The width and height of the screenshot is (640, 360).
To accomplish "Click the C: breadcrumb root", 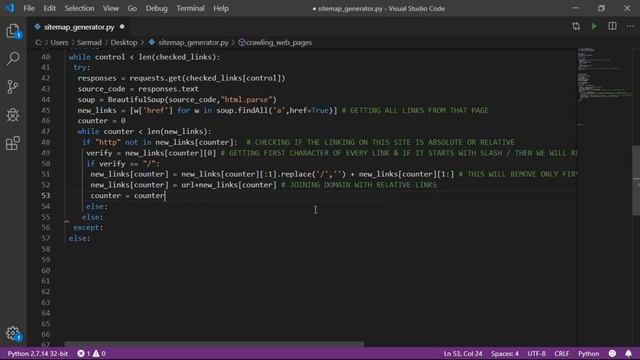I will click(x=38, y=42).
